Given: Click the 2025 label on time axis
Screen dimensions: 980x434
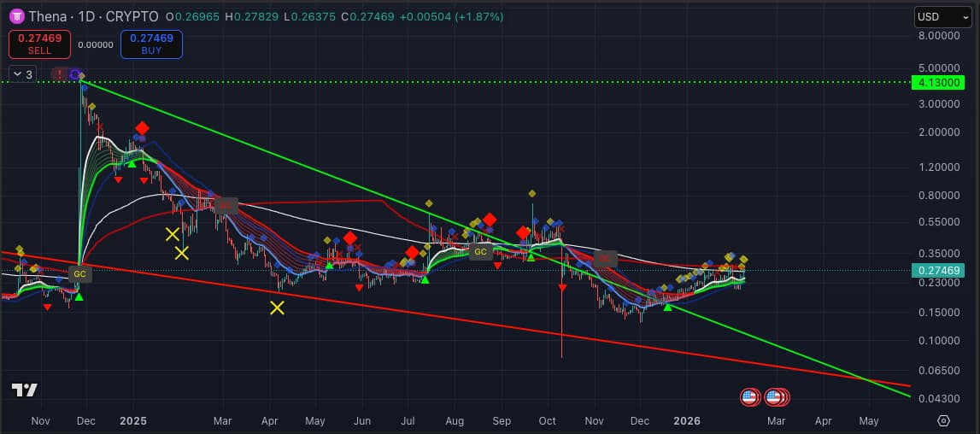Looking at the screenshot, I should pos(133,421).
